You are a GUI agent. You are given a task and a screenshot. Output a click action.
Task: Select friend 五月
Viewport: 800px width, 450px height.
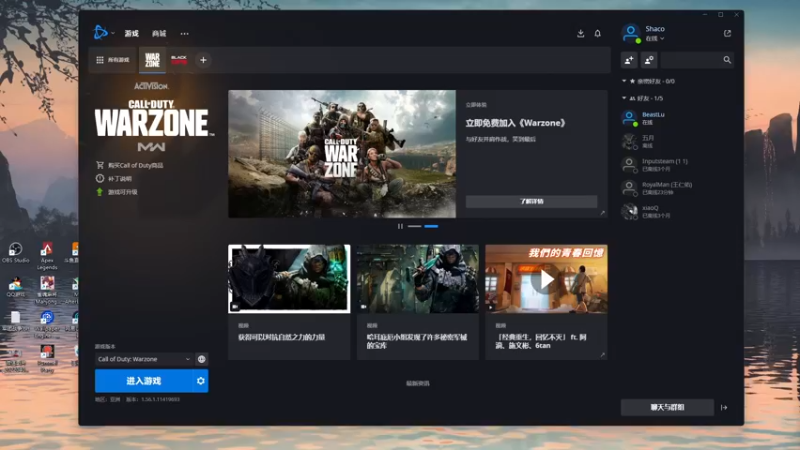point(677,141)
